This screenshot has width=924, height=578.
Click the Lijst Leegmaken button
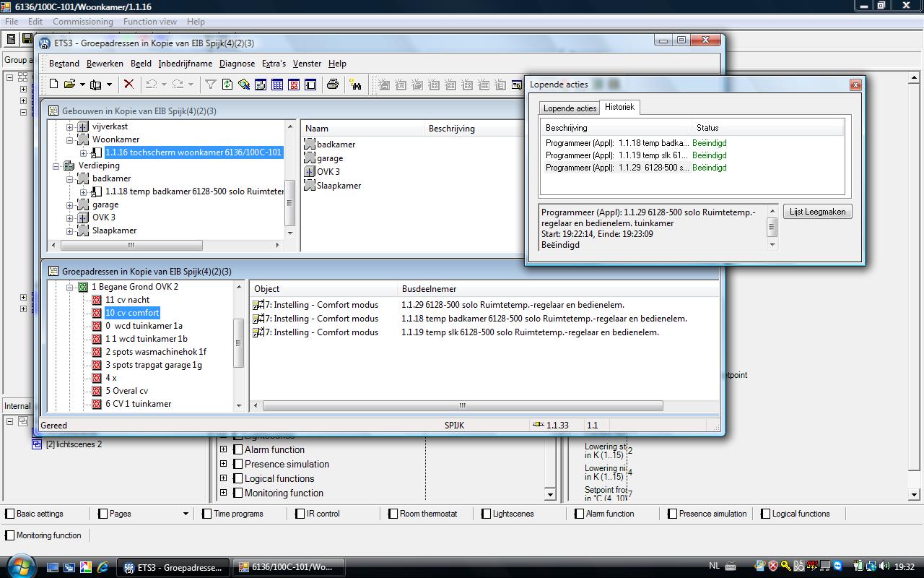817,212
